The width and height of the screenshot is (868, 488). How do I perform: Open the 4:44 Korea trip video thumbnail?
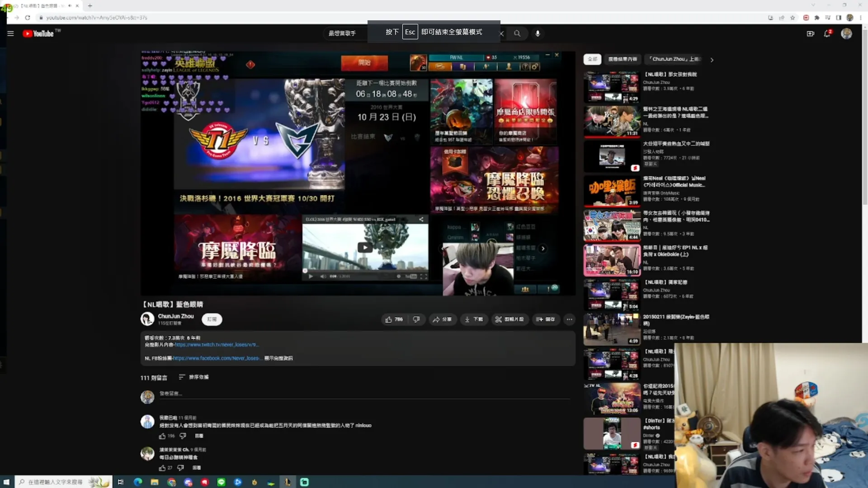click(x=612, y=225)
